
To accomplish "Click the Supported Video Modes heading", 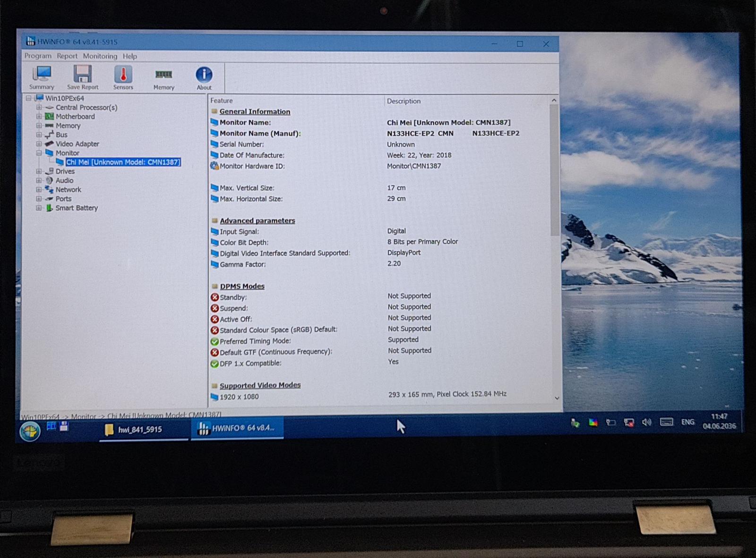I will 260,385.
